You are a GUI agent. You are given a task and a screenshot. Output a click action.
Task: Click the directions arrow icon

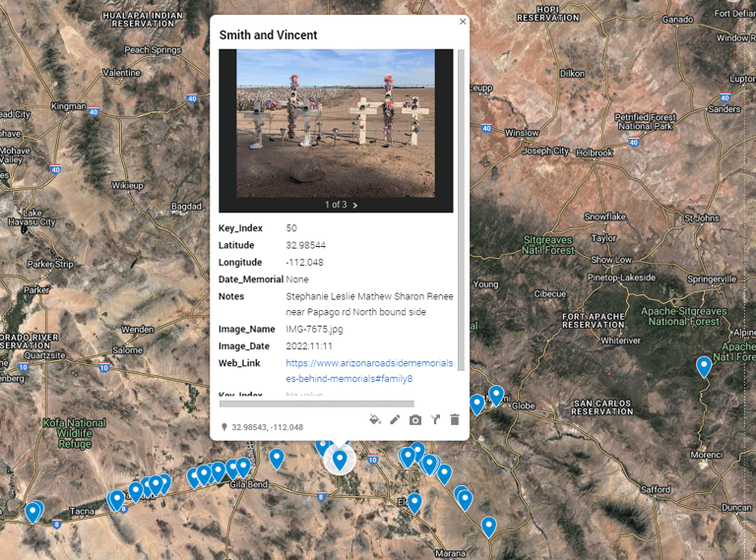click(x=435, y=420)
